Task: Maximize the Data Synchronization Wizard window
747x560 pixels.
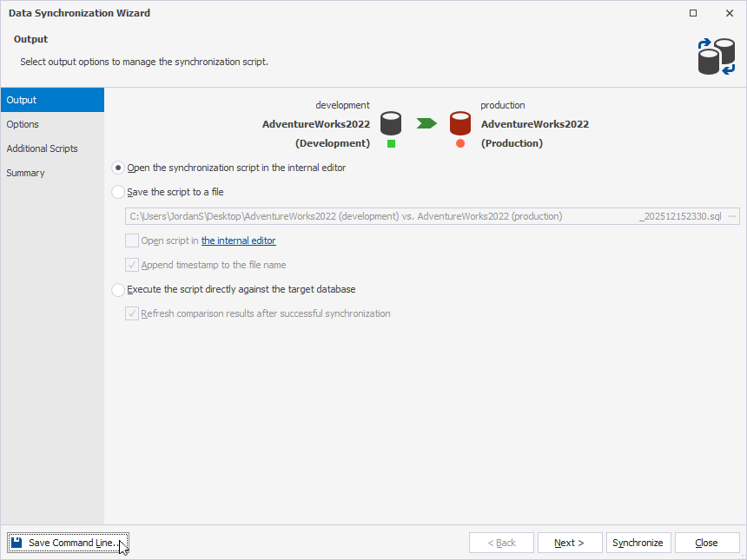Action: click(693, 13)
